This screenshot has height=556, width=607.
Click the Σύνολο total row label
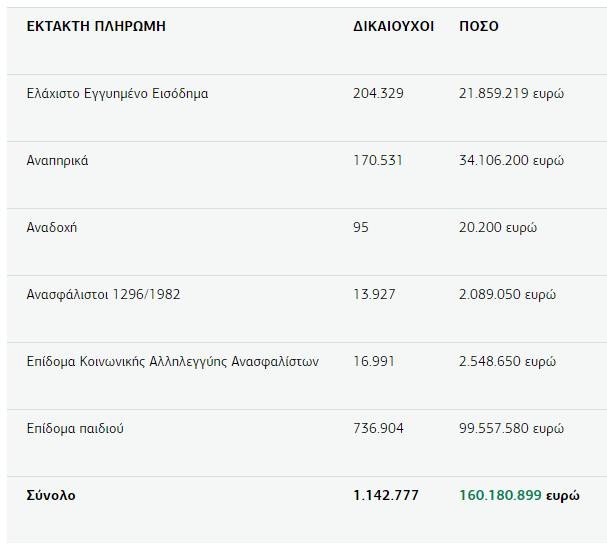pyautogui.click(x=51, y=496)
